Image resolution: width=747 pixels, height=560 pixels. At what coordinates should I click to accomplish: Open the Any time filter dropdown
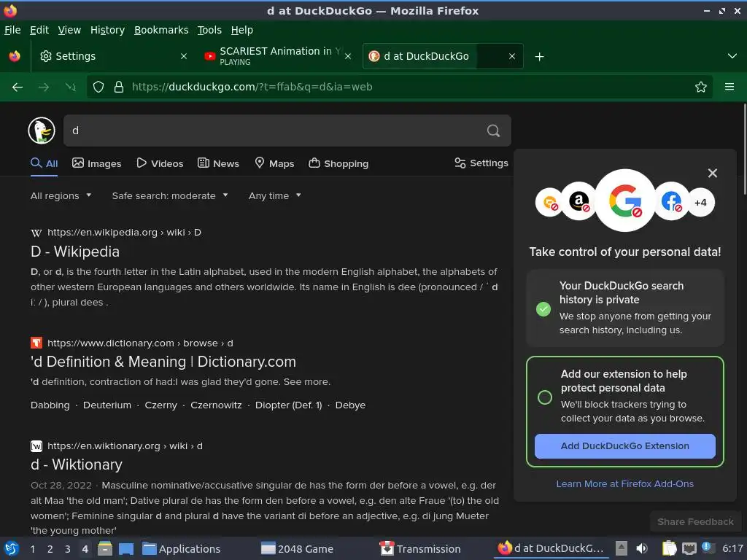point(275,195)
